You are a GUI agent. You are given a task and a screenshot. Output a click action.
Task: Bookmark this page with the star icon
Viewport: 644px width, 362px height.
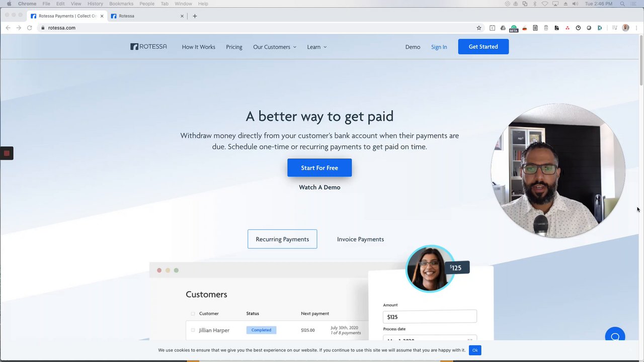pyautogui.click(x=479, y=28)
